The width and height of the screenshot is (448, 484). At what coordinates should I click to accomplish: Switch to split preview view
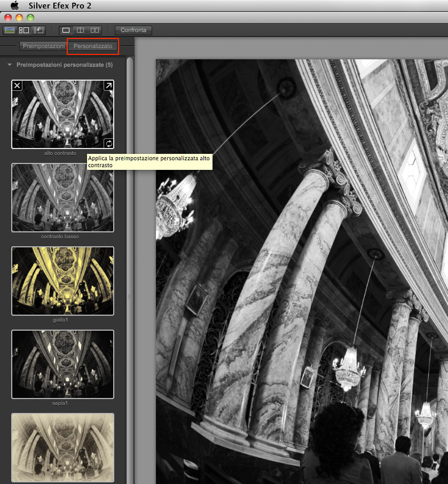80,30
